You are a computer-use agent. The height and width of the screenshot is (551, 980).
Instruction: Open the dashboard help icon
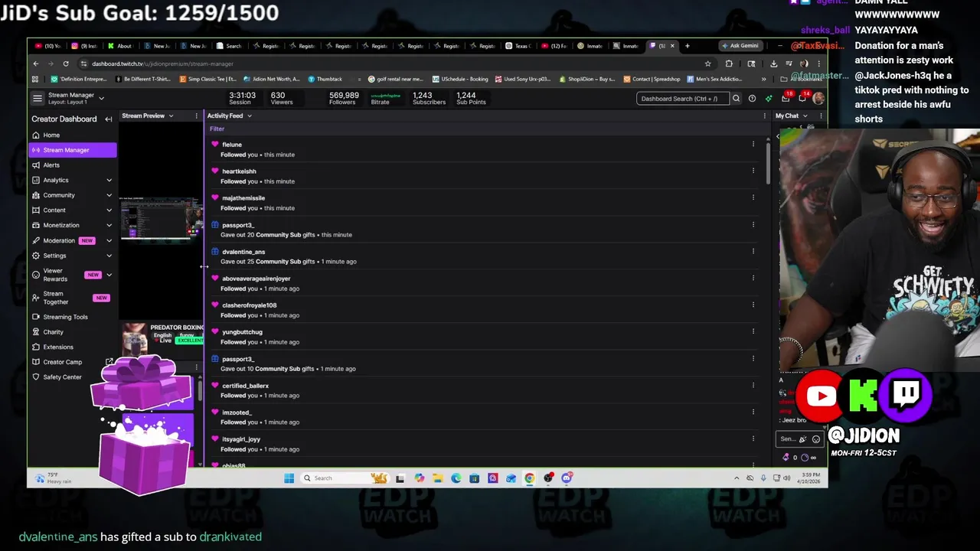(752, 99)
